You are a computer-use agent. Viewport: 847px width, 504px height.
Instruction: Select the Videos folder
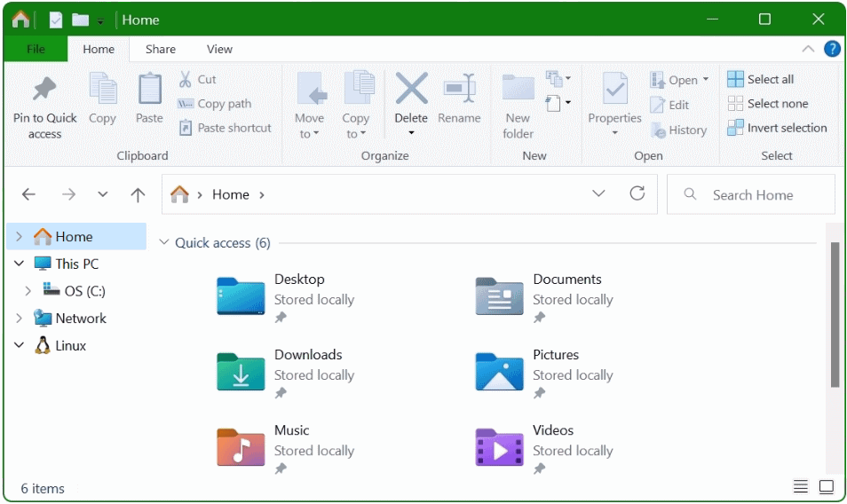pos(545,449)
